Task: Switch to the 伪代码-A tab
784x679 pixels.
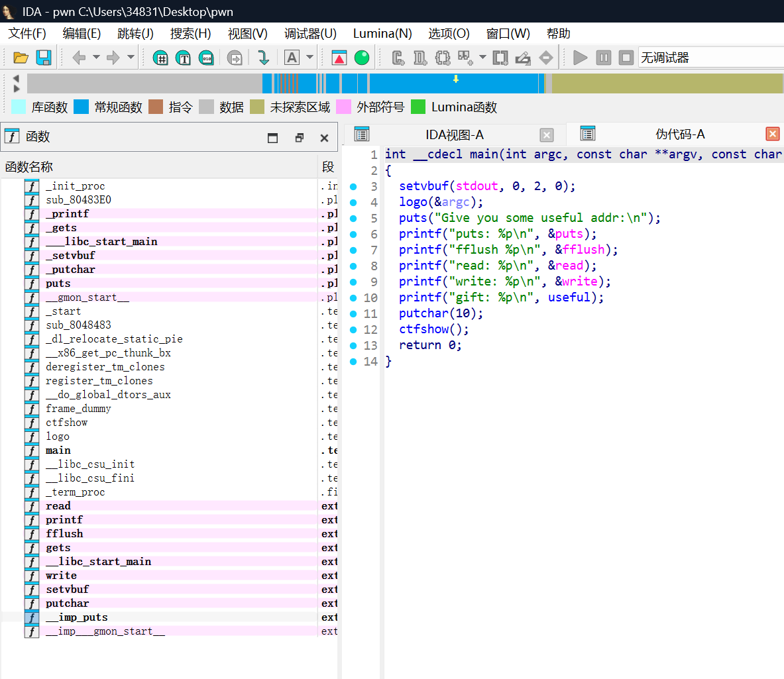Action: (680, 134)
